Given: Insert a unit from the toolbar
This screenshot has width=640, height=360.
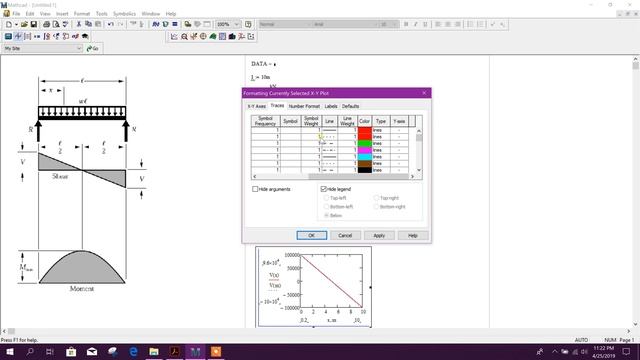Looking at the screenshot, I should tap(165, 24).
